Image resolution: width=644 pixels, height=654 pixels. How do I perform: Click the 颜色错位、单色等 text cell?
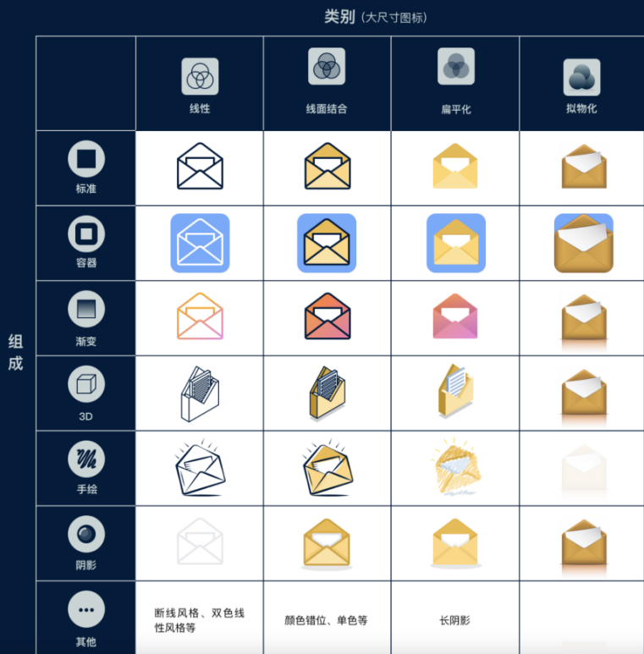point(326,621)
